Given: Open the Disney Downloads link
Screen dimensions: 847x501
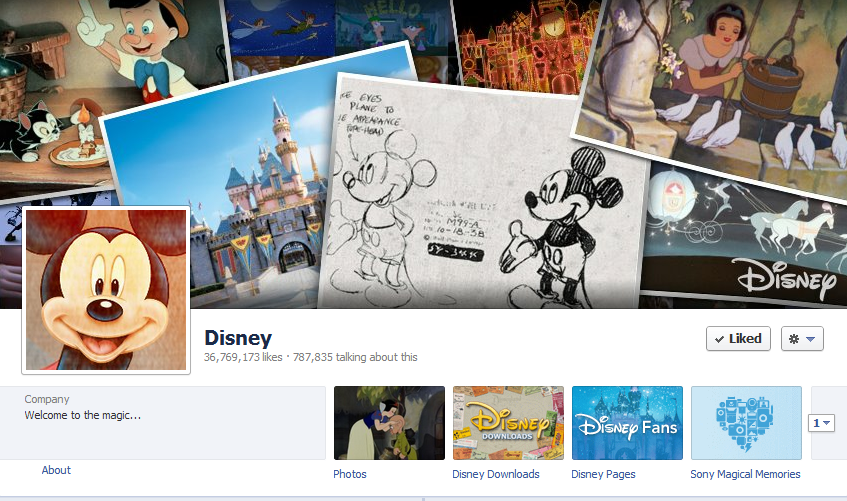Looking at the screenshot, I should coord(496,474).
